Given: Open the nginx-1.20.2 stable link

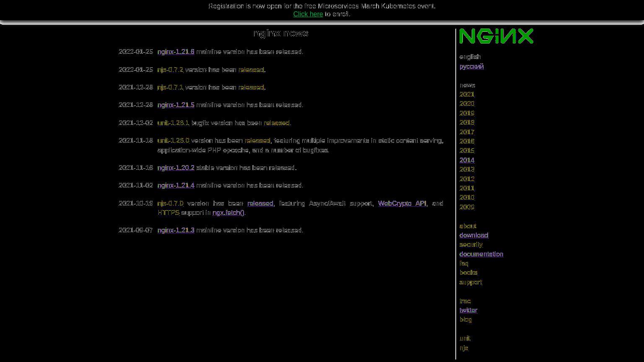Looking at the screenshot, I should [x=176, y=168].
